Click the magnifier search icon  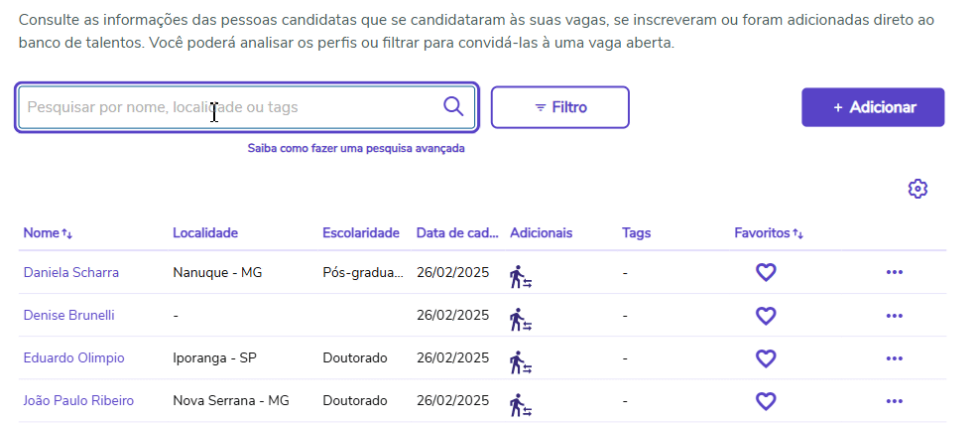click(453, 107)
